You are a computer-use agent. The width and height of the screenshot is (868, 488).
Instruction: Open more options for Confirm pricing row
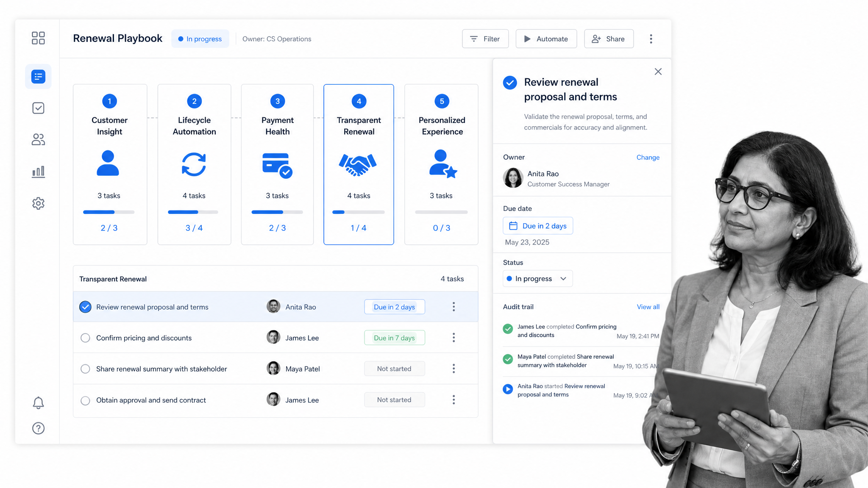(453, 338)
